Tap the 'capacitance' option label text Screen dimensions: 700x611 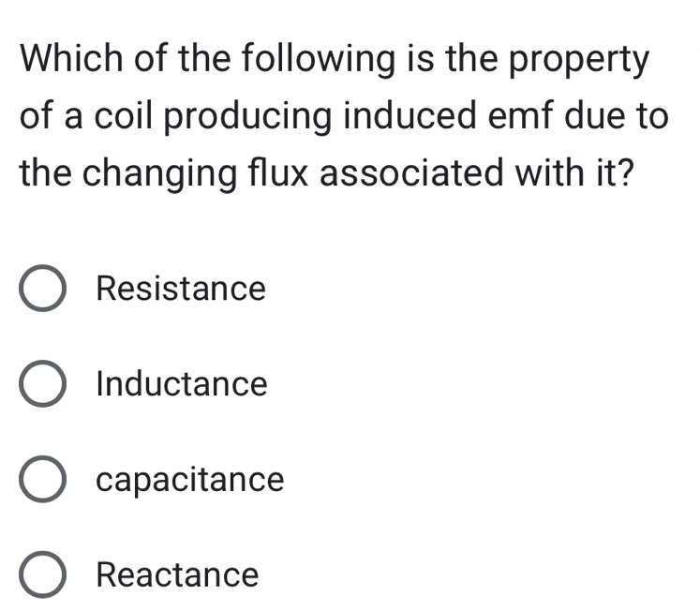pos(190,481)
